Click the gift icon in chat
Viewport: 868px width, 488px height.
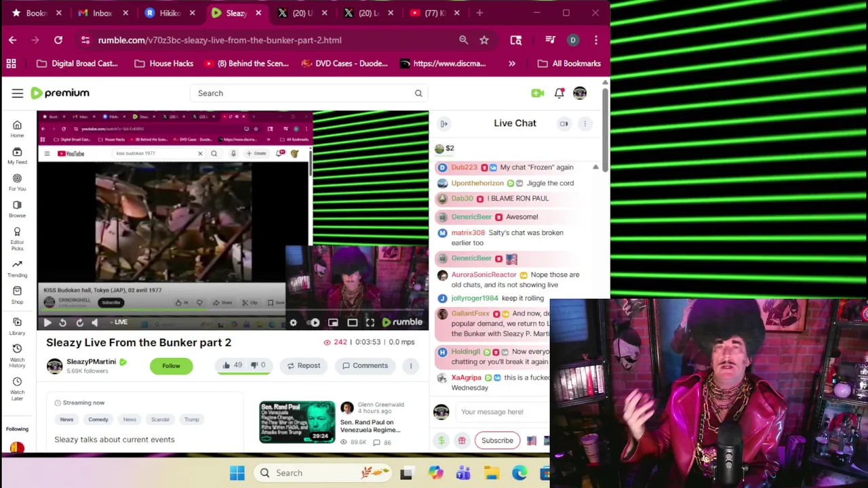pyautogui.click(x=462, y=441)
